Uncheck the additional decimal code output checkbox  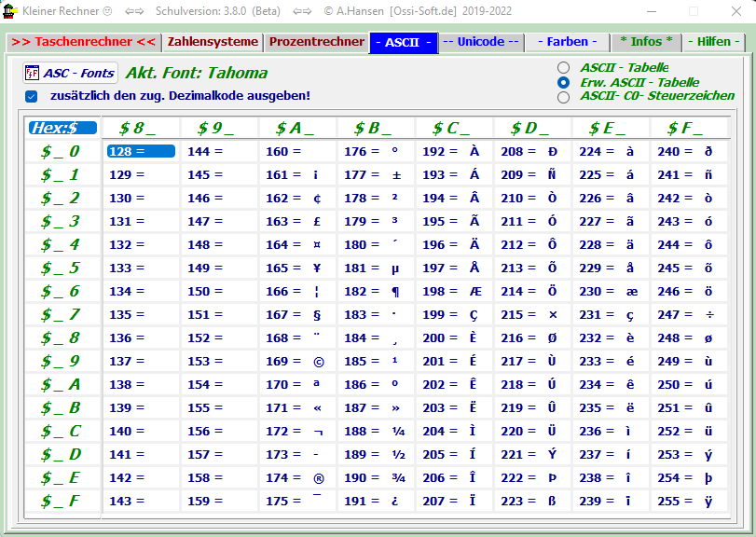[31, 96]
